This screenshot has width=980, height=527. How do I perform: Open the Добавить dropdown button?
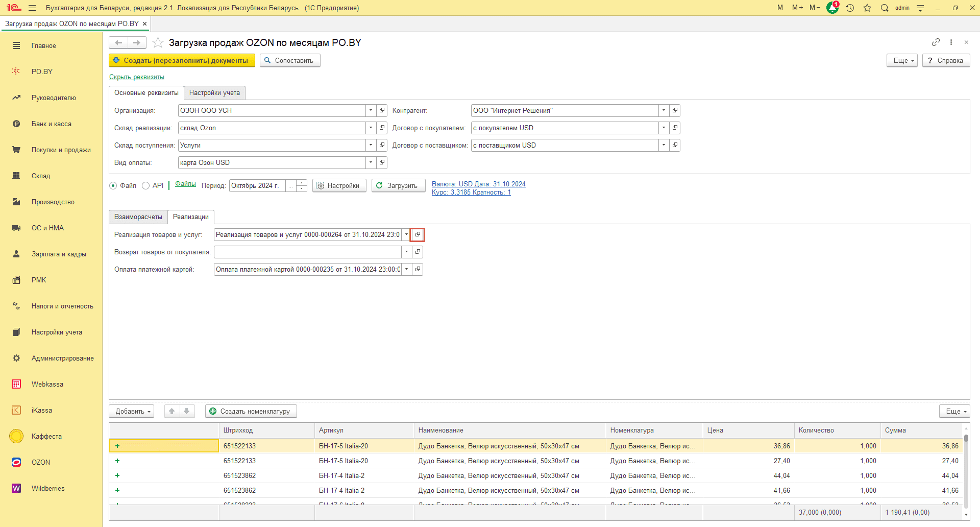click(x=132, y=411)
